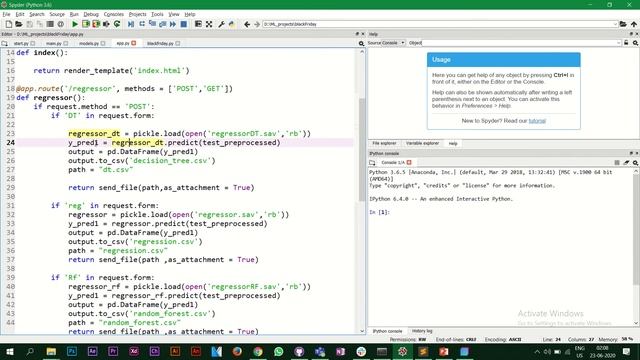Open the Search menu

tap(37, 14)
